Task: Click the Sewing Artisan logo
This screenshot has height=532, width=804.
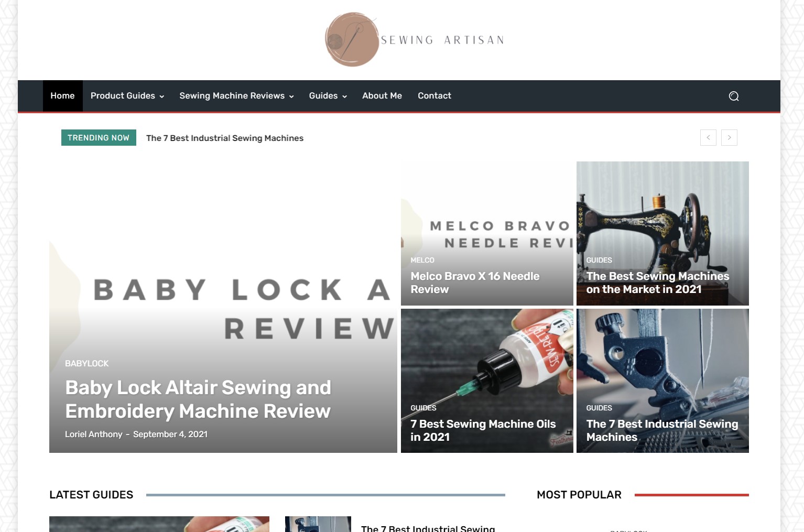Action: pyautogui.click(x=414, y=40)
